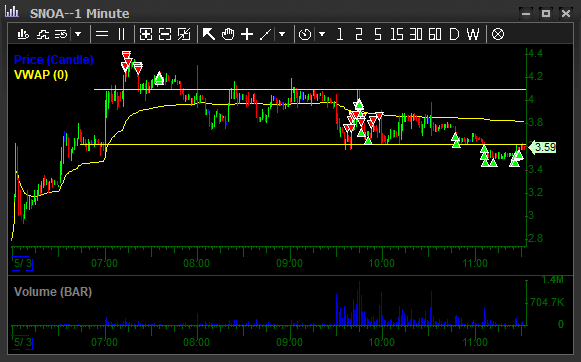581x362 pixels.
Task: Switch to the Daily (D) timeframe
Action: [x=454, y=34]
